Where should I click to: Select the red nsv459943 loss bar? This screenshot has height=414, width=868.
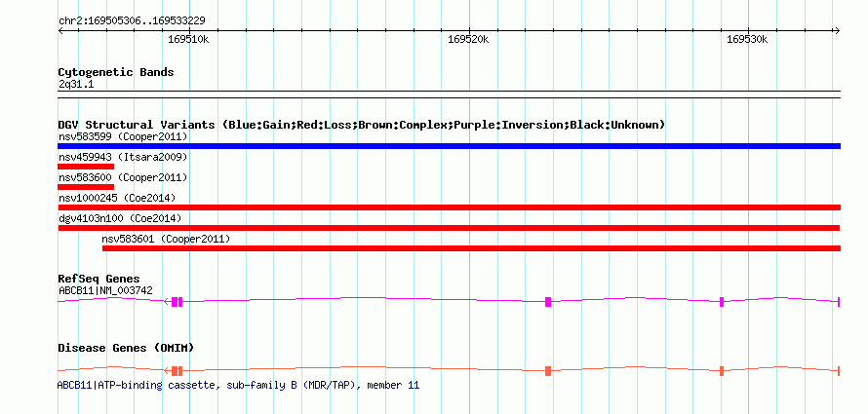click(x=86, y=167)
